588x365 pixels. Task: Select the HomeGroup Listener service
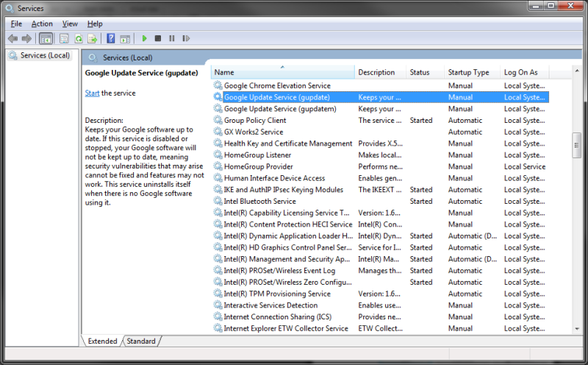pyautogui.click(x=380, y=155)
